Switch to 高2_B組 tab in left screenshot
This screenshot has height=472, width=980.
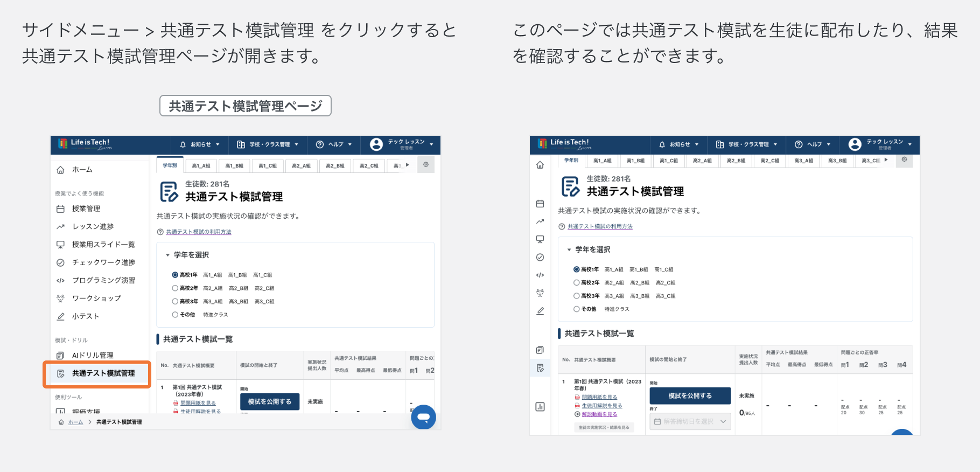click(x=335, y=166)
